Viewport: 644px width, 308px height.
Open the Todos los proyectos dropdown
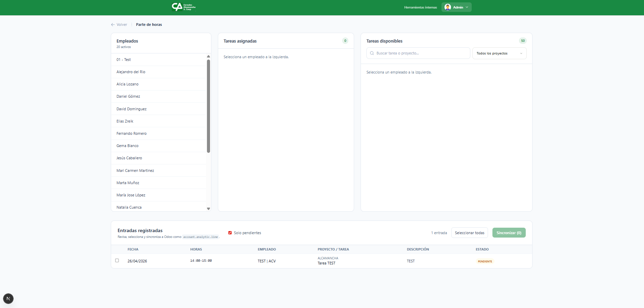point(499,53)
